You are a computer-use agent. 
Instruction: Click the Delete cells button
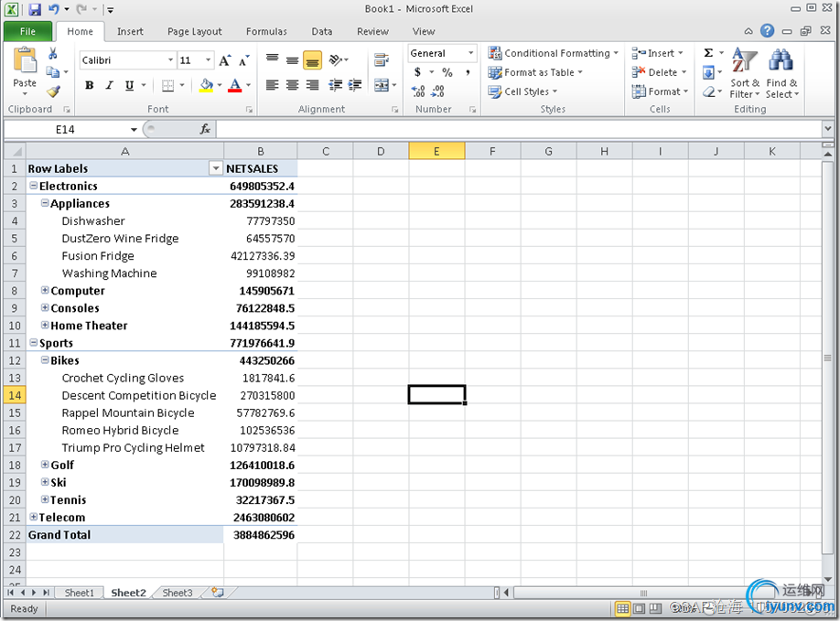(x=659, y=72)
